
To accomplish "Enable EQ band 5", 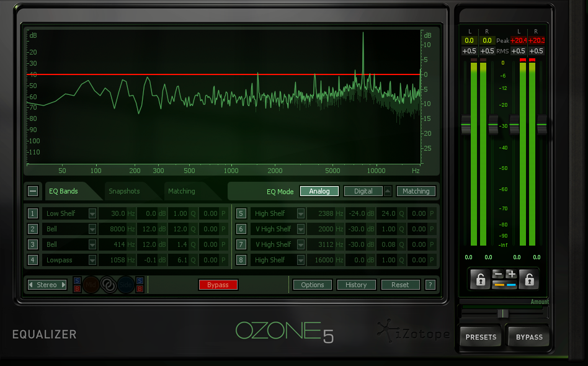I will point(241,213).
